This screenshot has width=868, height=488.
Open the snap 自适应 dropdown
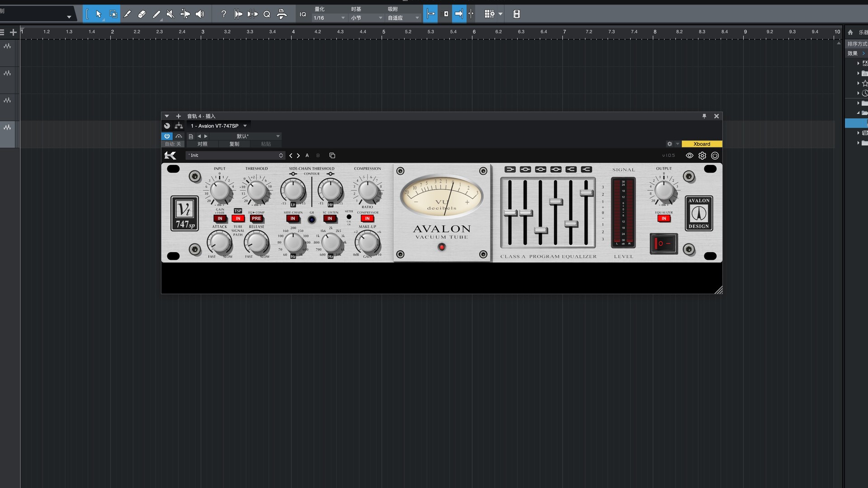click(403, 18)
